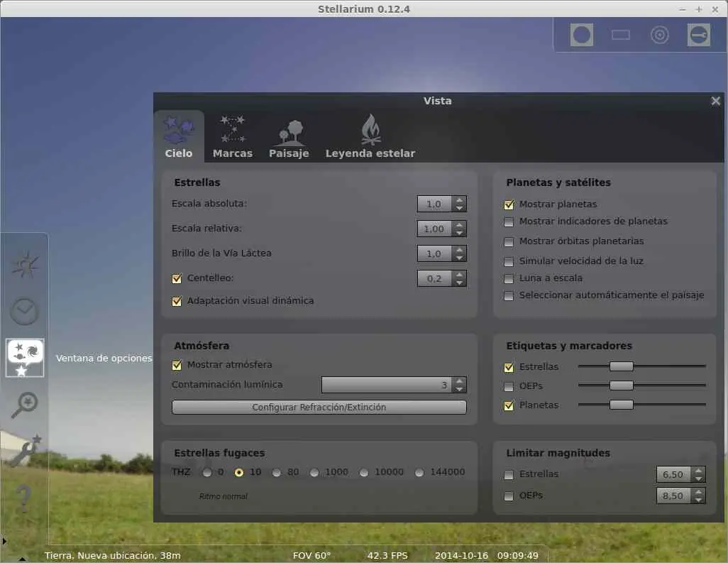Increase Centelleo value with up arrow
The image size is (728, 563).
[459, 275]
